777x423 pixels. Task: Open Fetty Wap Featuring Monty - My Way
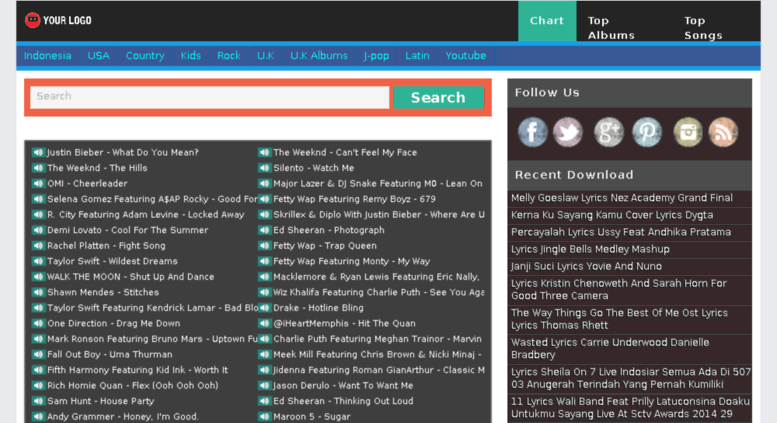(352, 261)
